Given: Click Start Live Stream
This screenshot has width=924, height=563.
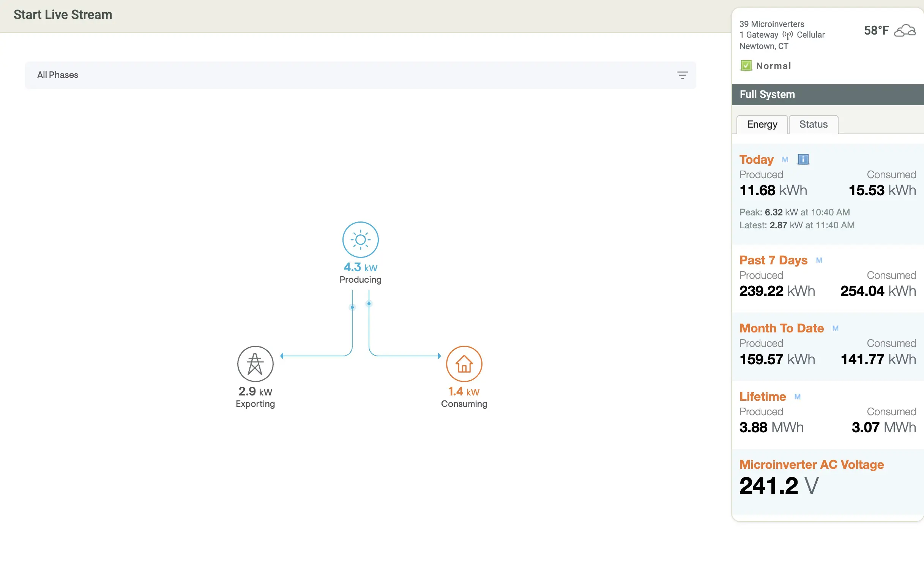Looking at the screenshot, I should coord(63,14).
